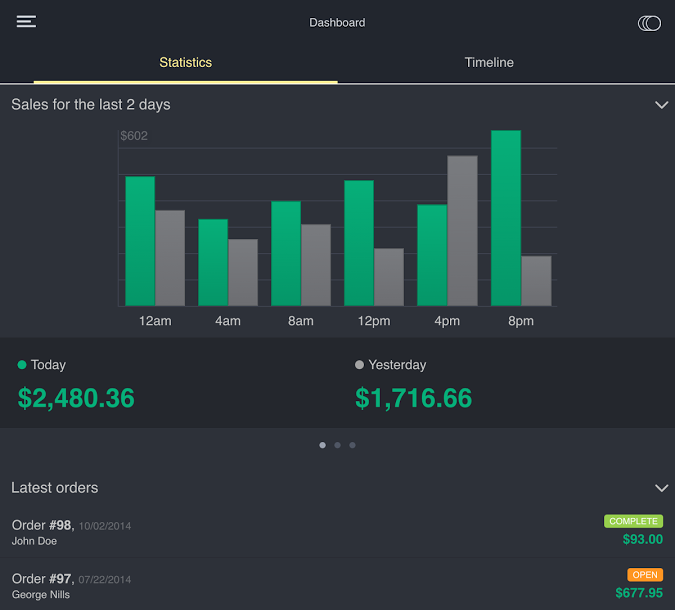Click the gray Yesterday legend dot

click(359, 365)
